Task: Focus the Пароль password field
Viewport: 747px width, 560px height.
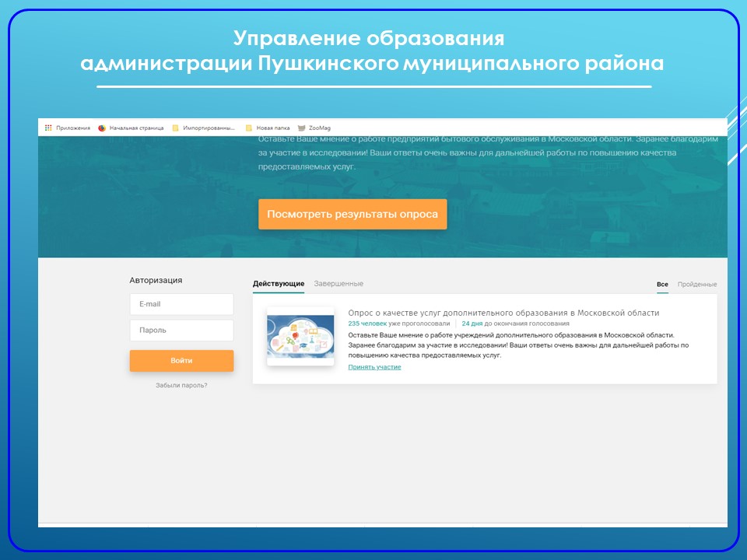Action: (181, 330)
